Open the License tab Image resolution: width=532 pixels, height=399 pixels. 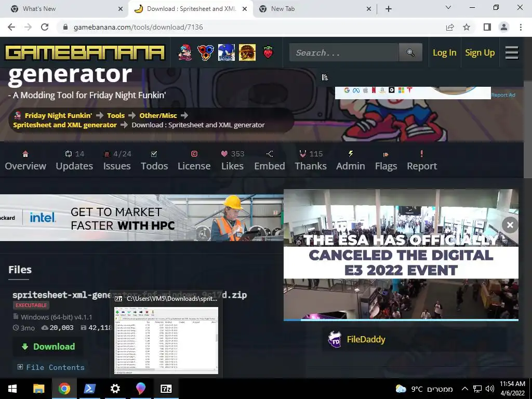[194, 161]
